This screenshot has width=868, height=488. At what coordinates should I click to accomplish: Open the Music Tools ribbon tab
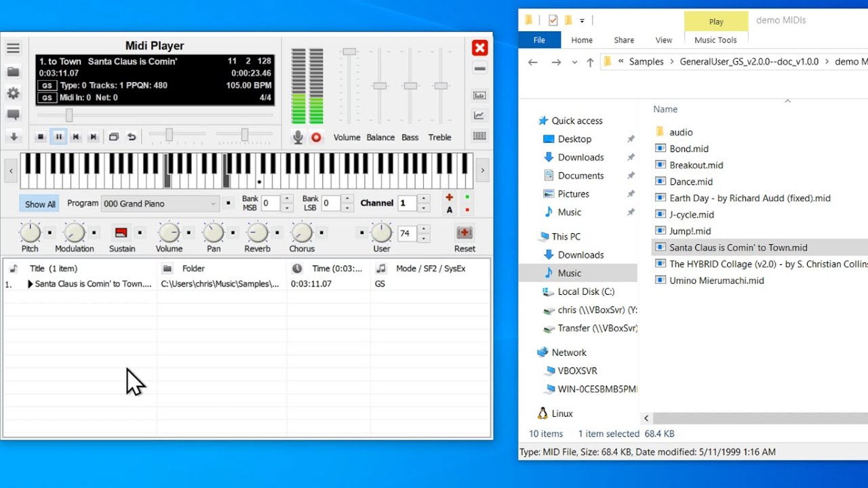pyautogui.click(x=715, y=40)
